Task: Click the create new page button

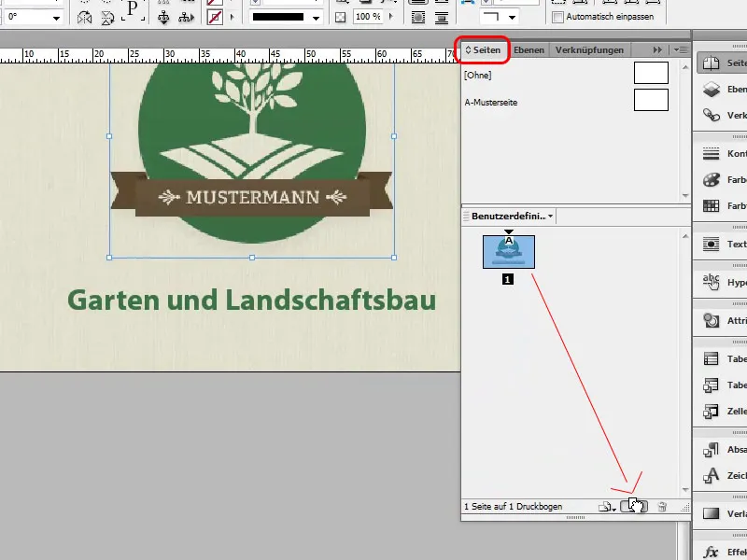Action: tap(634, 507)
